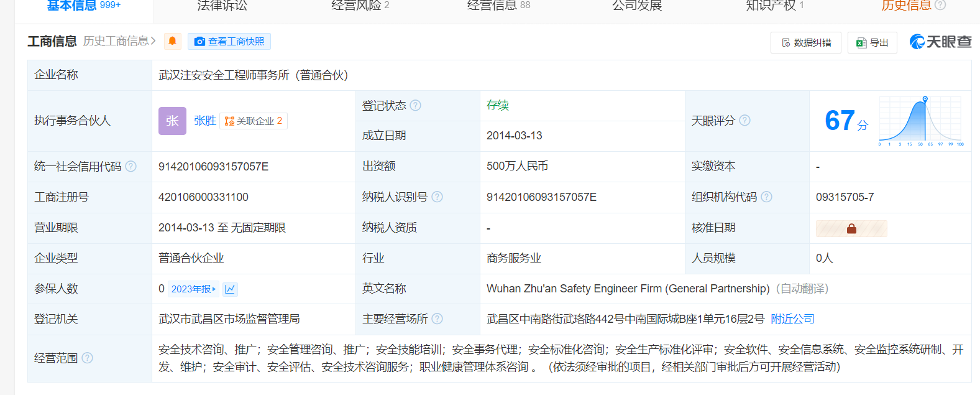Click 2014-03-13 至 无固定期限 term value

222,228
